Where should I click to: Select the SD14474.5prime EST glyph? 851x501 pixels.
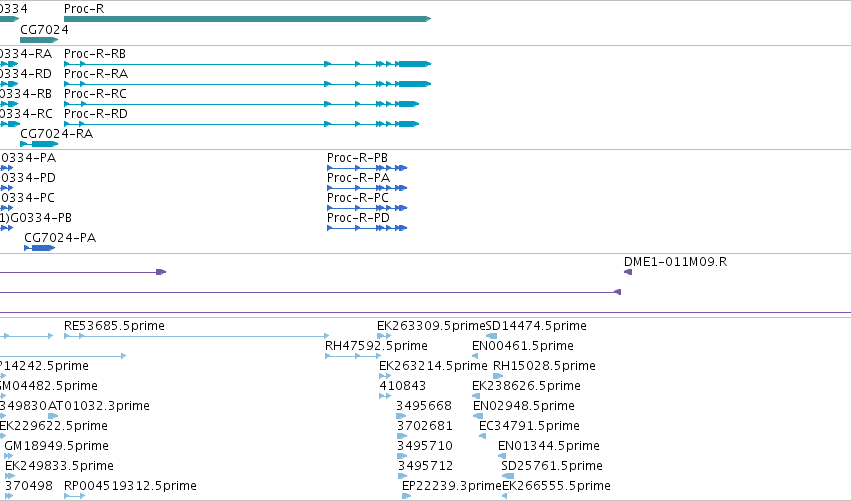[x=492, y=336]
